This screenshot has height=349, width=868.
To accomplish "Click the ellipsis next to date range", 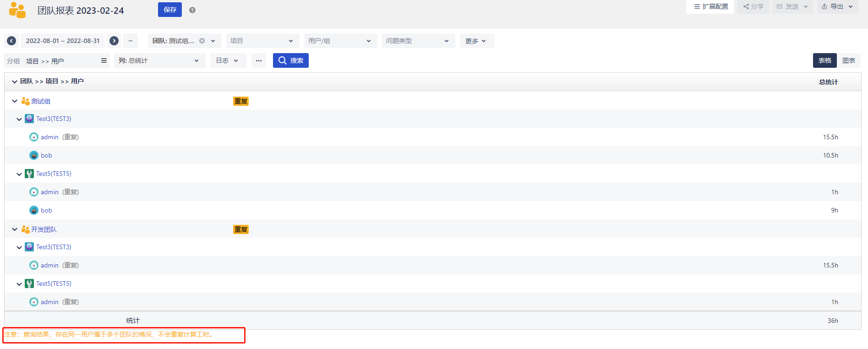I will click(x=131, y=41).
